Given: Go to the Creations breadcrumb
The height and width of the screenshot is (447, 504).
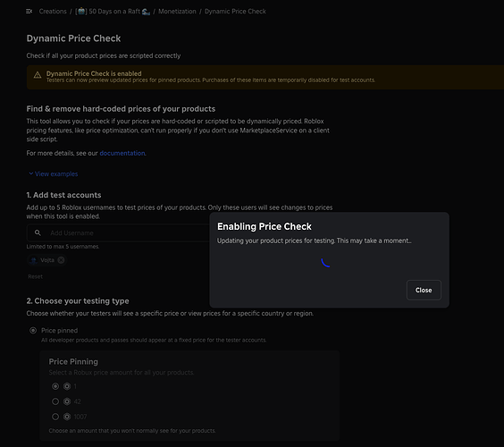Looking at the screenshot, I should pyautogui.click(x=53, y=12).
